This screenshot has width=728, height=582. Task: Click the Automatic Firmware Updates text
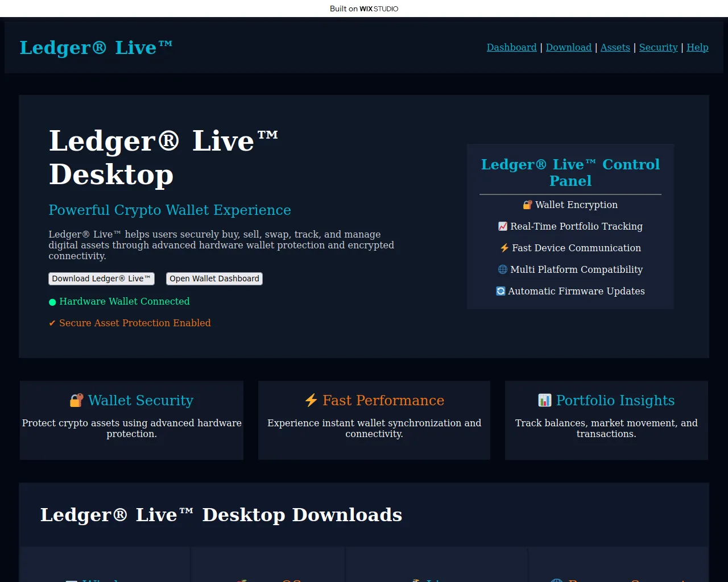tap(576, 291)
